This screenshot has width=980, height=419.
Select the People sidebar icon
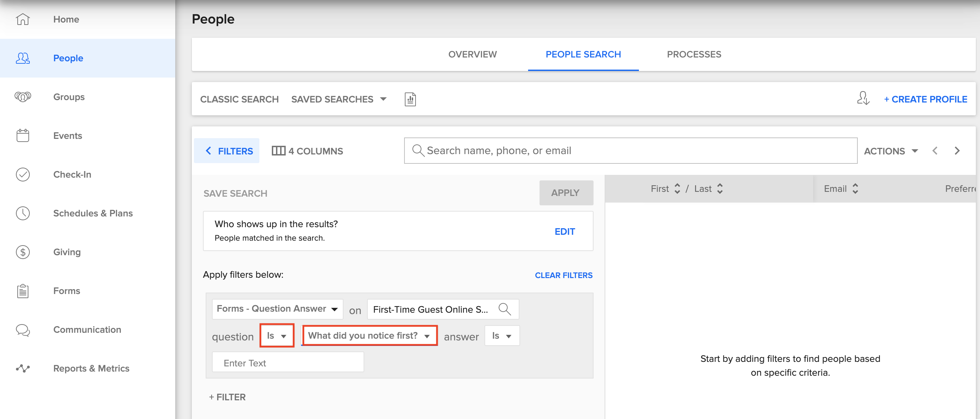click(23, 58)
